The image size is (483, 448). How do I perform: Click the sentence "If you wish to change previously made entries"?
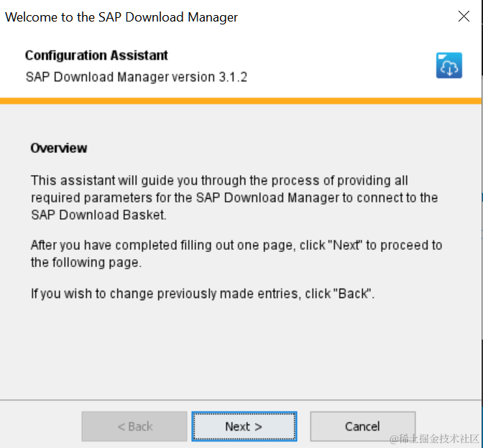pos(203,294)
